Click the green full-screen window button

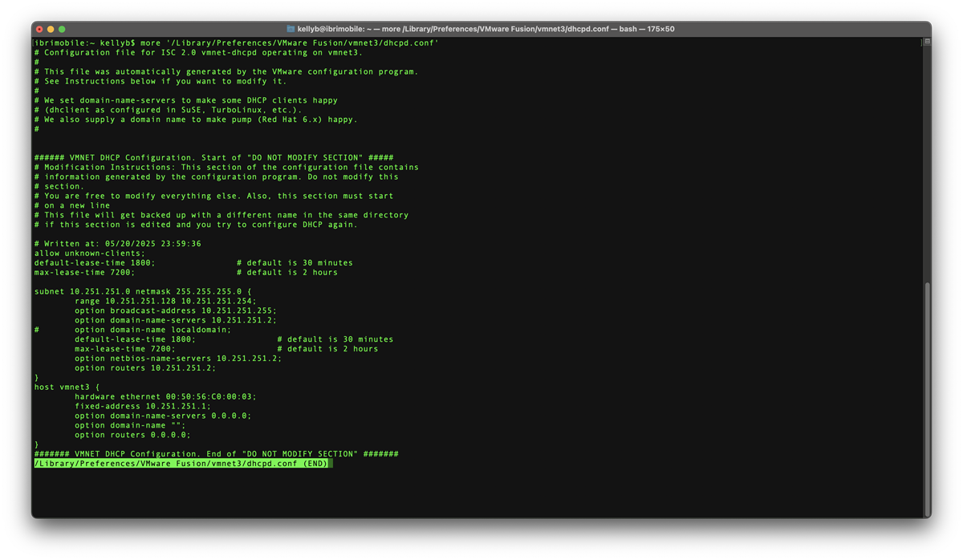(62, 29)
